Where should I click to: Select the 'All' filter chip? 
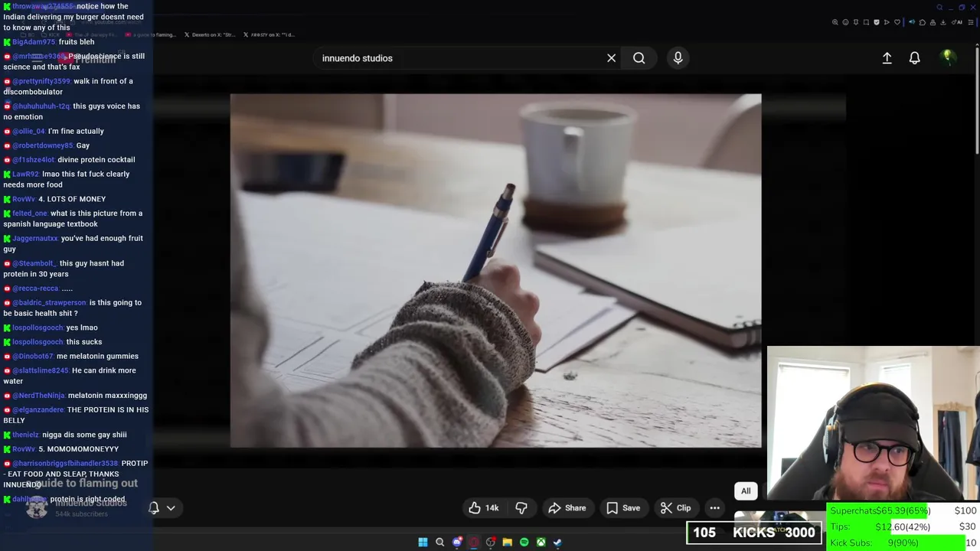pyautogui.click(x=746, y=491)
